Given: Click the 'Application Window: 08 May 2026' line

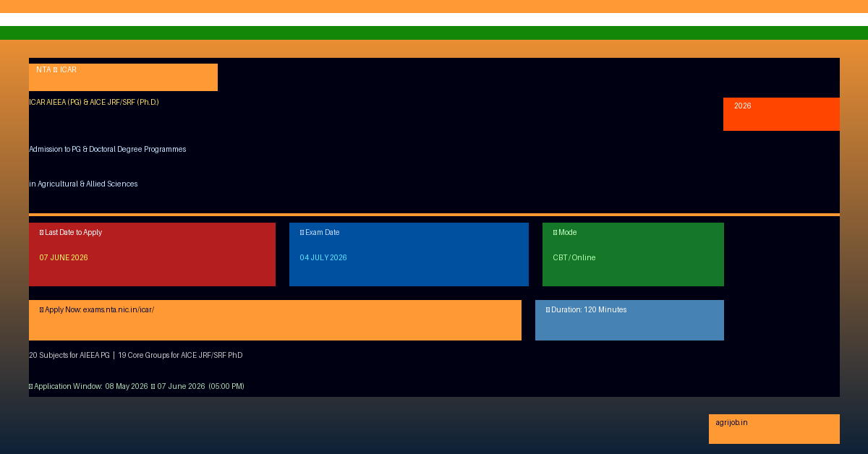Looking at the screenshot, I should pos(137,387).
